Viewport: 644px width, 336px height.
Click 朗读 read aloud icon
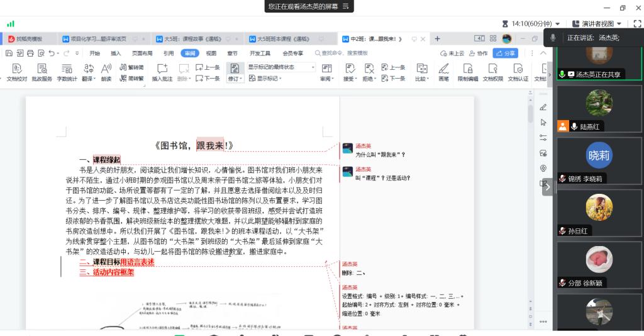coord(106,72)
